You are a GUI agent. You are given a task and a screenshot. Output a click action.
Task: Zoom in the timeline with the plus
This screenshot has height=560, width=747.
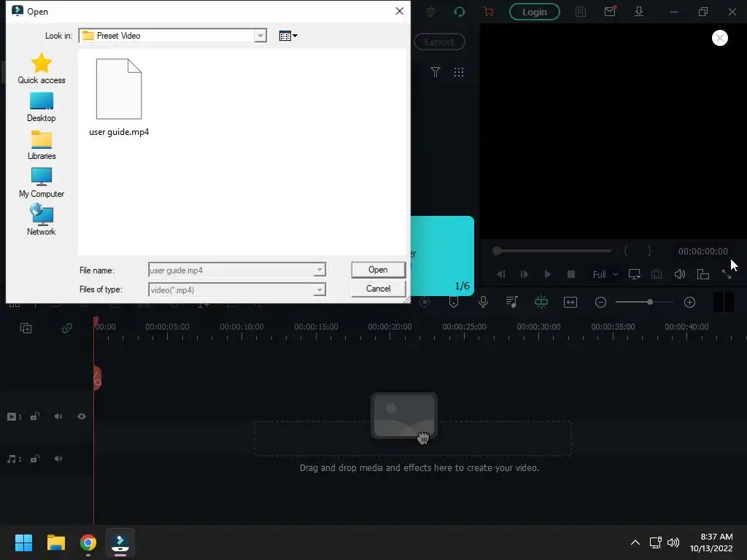(x=689, y=302)
